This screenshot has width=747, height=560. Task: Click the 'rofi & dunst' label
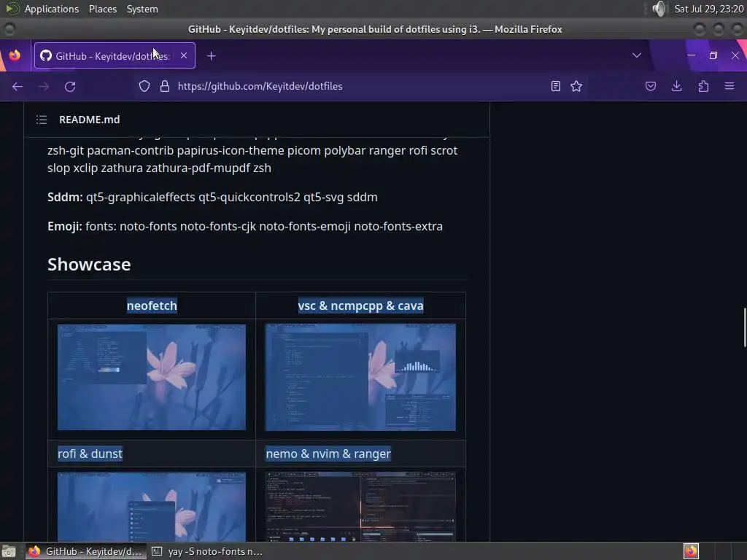coord(90,454)
